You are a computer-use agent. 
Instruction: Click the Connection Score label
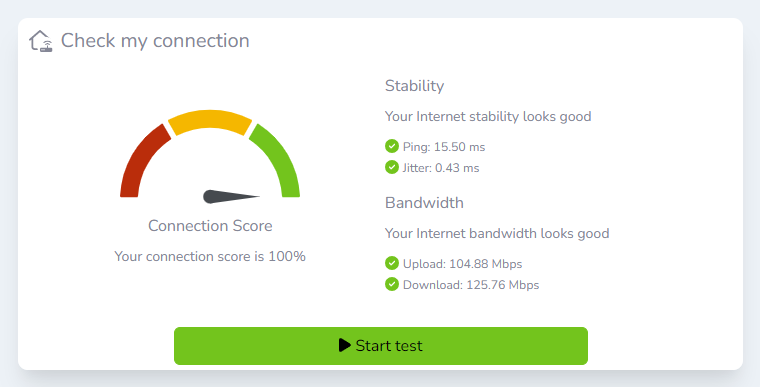click(210, 226)
